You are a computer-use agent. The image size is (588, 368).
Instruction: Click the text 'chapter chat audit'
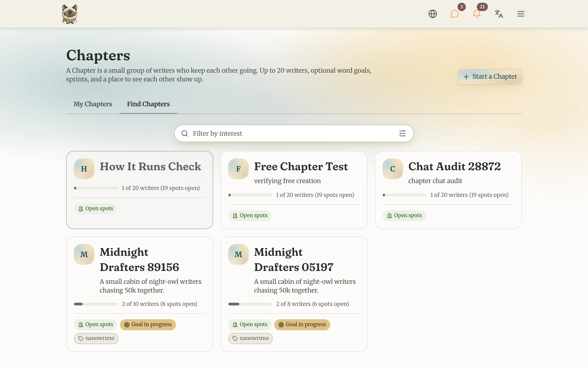click(435, 181)
